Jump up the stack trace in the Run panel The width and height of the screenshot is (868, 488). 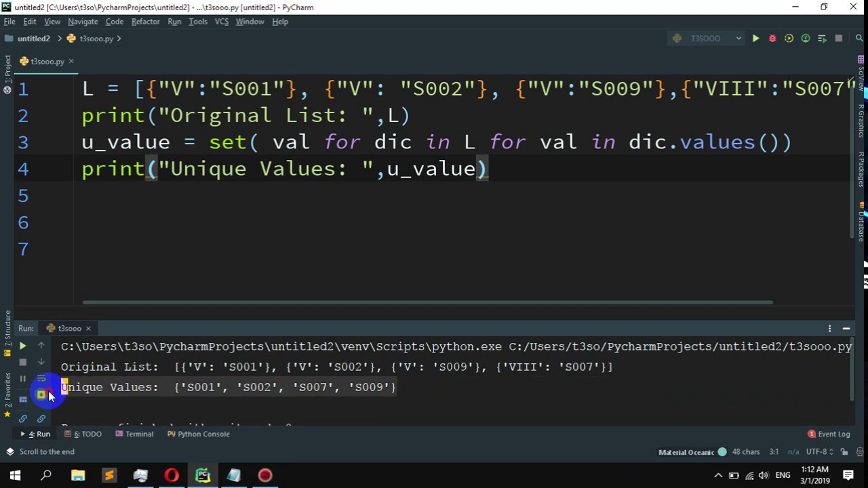pos(41,346)
